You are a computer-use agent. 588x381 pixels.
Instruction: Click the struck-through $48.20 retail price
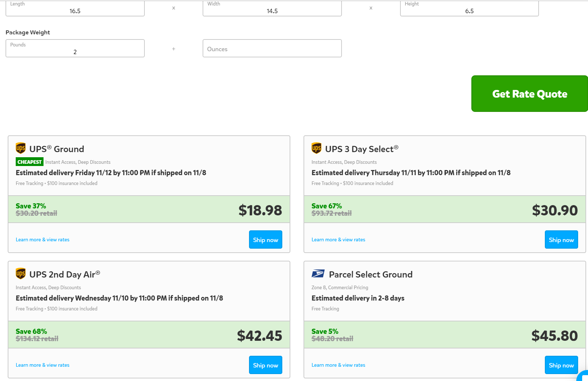click(x=332, y=339)
